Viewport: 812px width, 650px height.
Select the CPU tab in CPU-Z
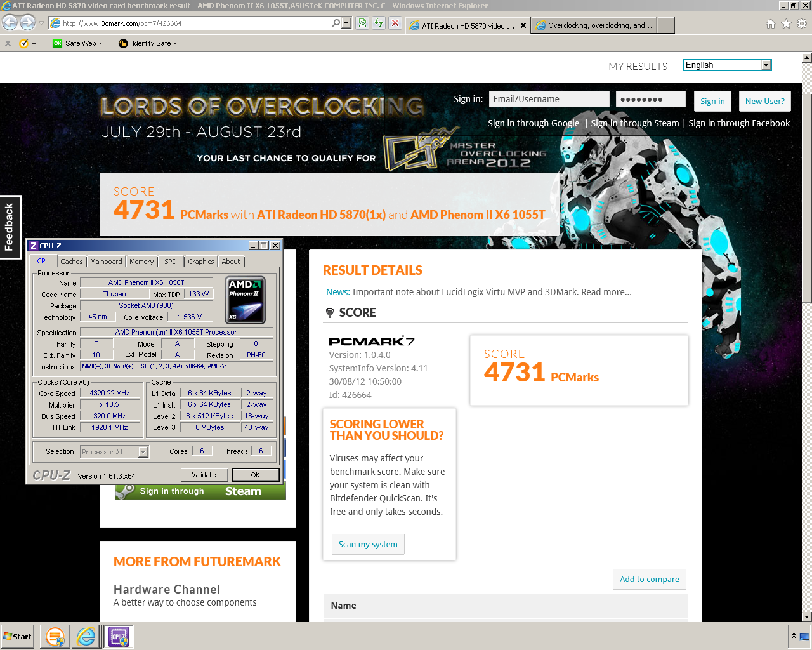(x=43, y=261)
